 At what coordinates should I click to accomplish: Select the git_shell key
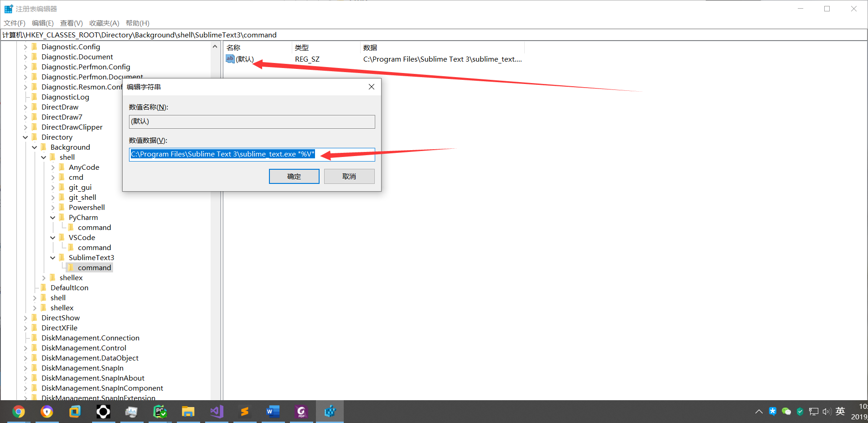point(83,198)
